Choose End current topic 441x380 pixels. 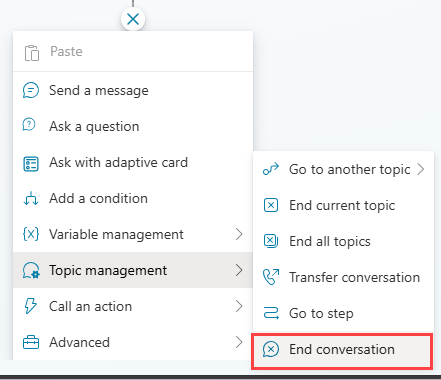pyautogui.click(x=342, y=205)
